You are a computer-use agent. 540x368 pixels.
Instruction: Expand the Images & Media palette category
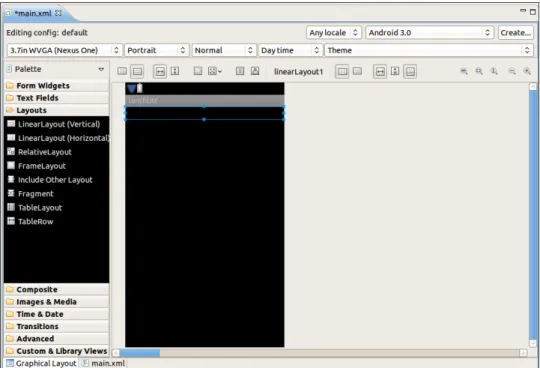(x=57, y=302)
